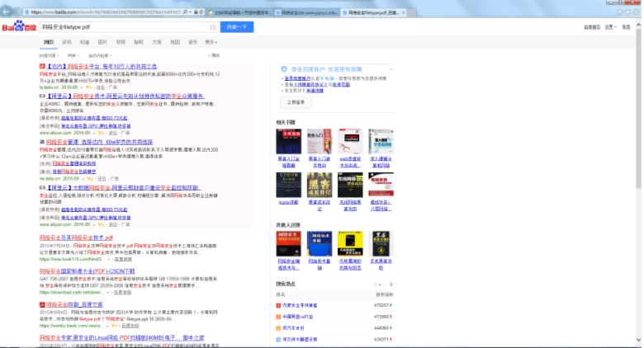The image size is (644, 348).
Task: Open result 网络安全及其网络安全技术.pdf
Action: [76, 237]
